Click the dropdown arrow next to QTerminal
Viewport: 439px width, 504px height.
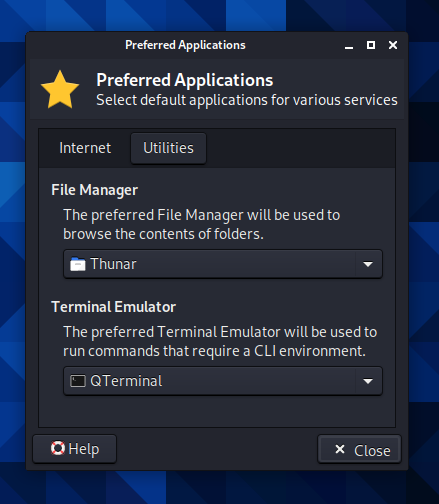pos(368,381)
